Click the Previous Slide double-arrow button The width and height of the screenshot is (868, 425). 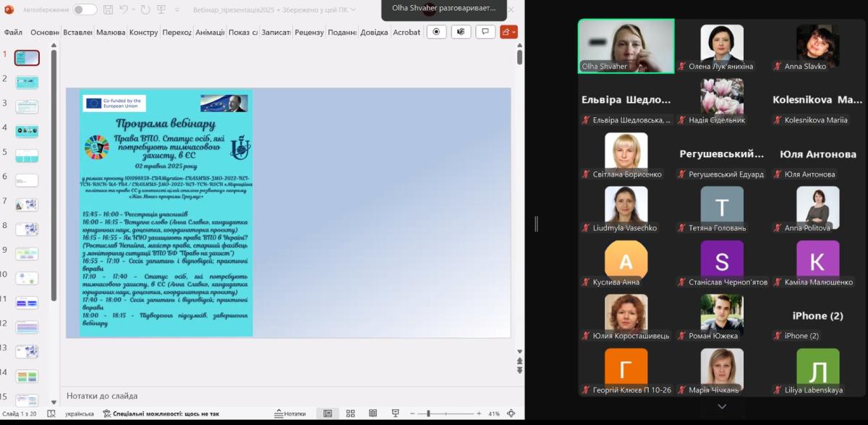point(519,361)
